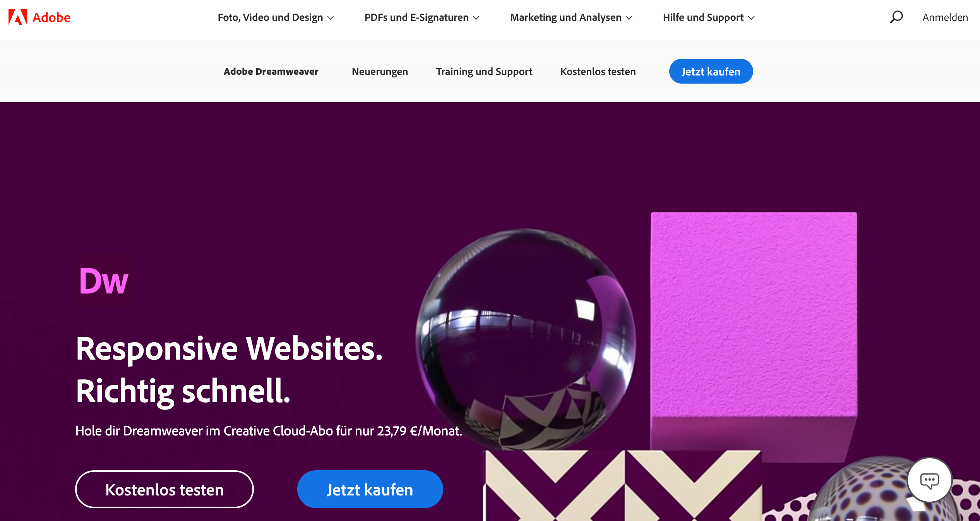Click the Jetzt kaufen top nav button
This screenshot has width=980, height=521.
[711, 71]
